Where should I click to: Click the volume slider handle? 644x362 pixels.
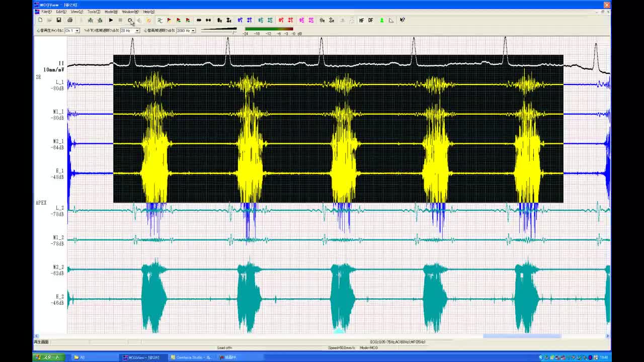pyautogui.click(x=234, y=32)
